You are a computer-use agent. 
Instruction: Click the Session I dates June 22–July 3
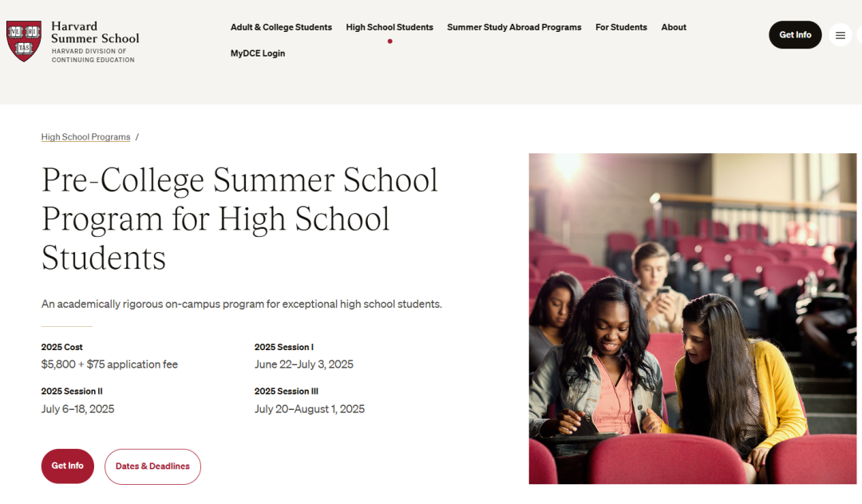point(304,364)
